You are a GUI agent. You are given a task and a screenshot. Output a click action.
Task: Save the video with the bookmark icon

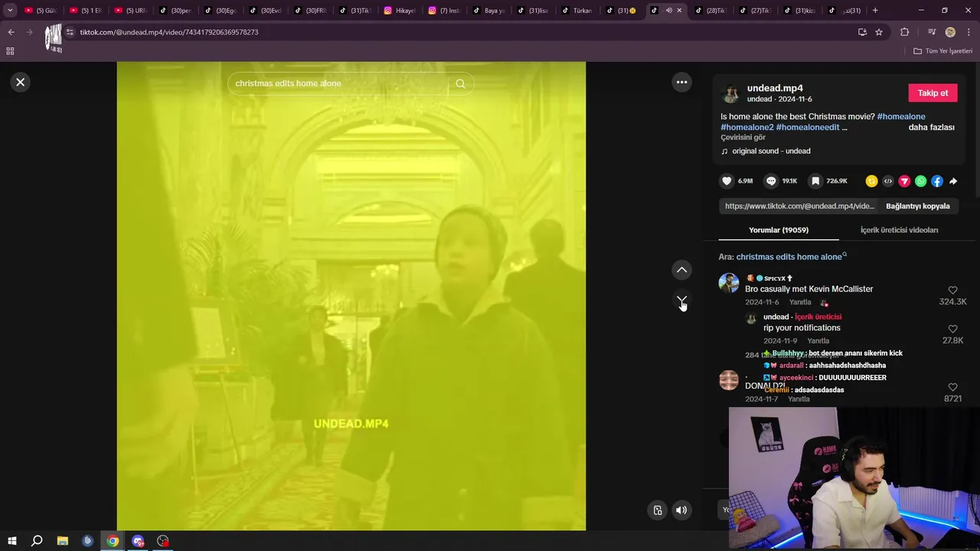(x=815, y=181)
